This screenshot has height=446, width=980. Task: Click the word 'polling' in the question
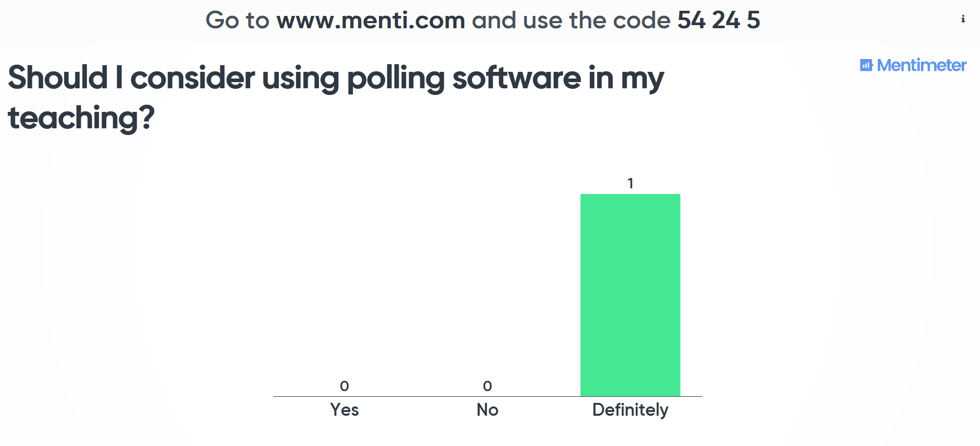395,78
